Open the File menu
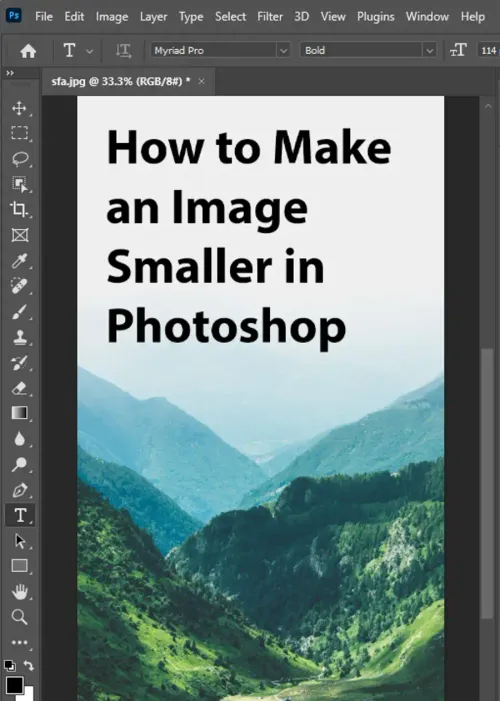This screenshot has width=500, height=701. pos(44,17)
